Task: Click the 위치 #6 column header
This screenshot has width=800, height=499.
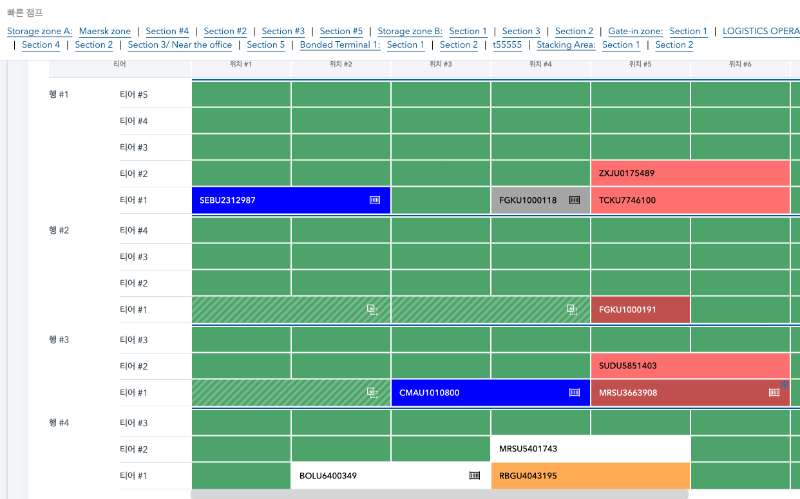Action: (740, 64)
